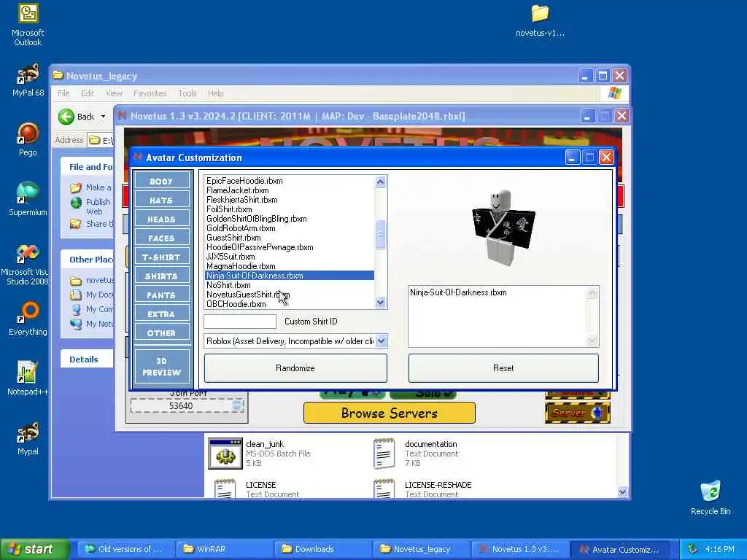The image size is (747, 560).
Task: Click the Join Port spinner arrows
Action: click(x=237, y=405)
